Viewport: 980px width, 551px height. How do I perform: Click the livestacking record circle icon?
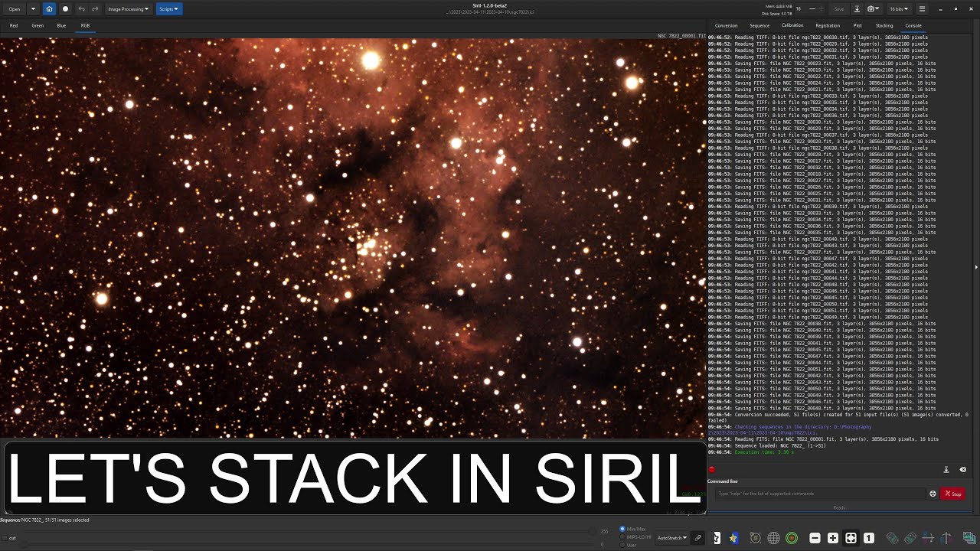[x=65, y=9]
